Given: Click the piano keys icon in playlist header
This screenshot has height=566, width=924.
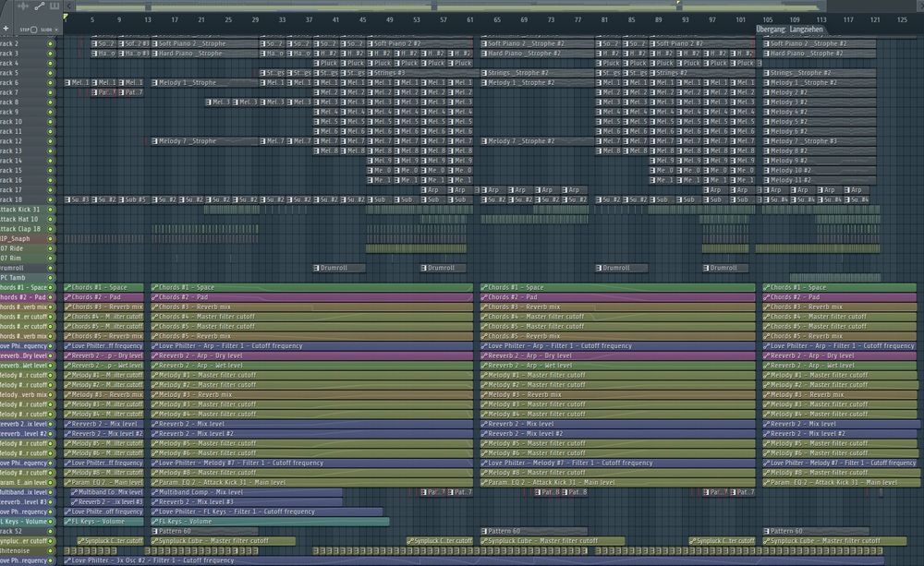Looking at the screenshot, I should pyautogui.click(x=55, y=7).
